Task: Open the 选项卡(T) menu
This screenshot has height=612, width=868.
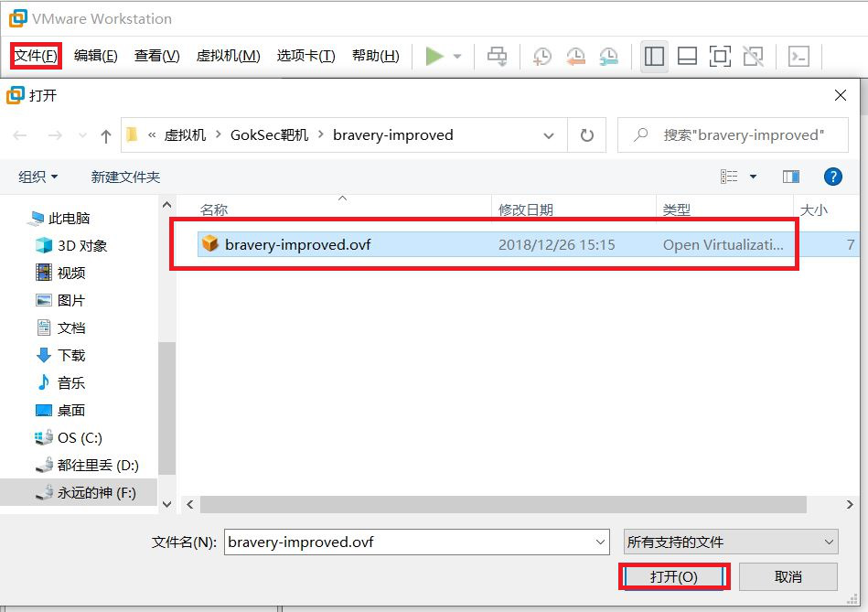Action: tap(305, 56)
